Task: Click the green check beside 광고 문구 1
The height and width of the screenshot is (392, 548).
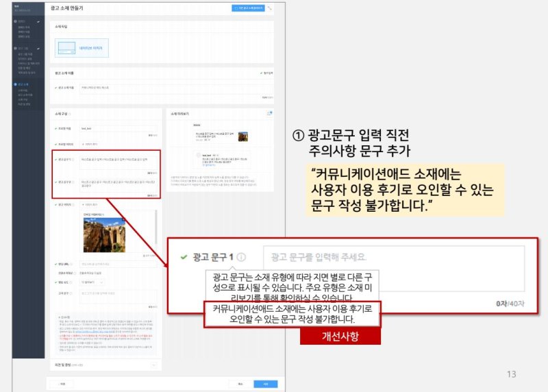Action: tap(183, 258)
